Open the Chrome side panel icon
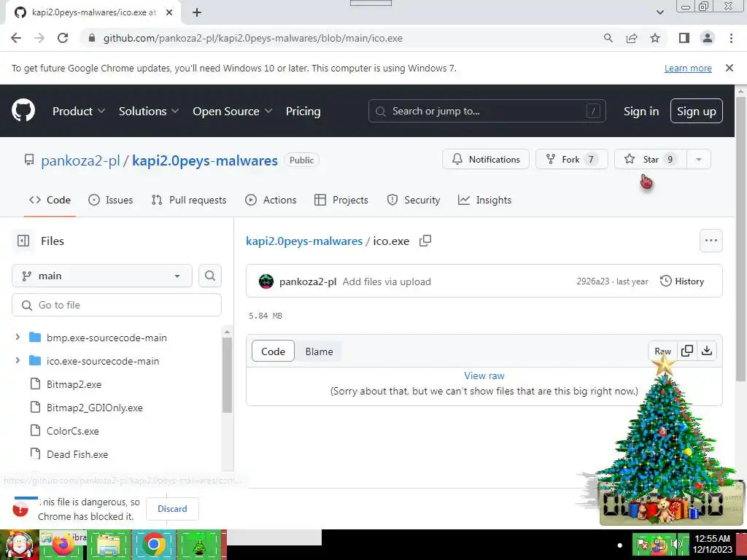 point(684,38)
